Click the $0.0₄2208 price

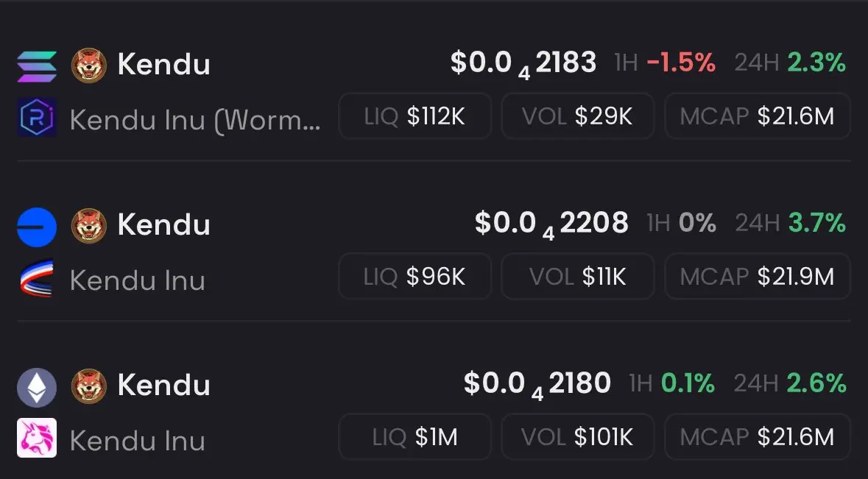pyautogui.click(x=551, y=224)
